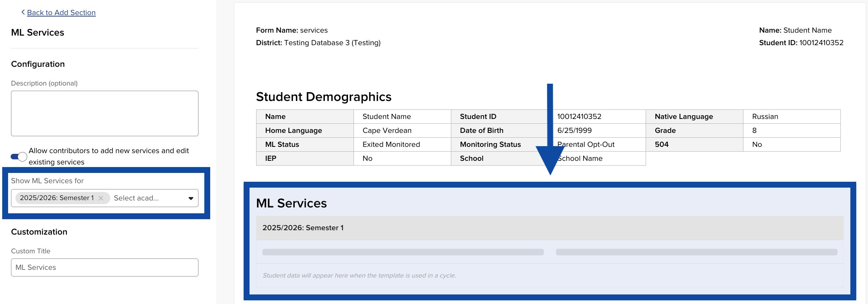Click the 504 label cell
The width and height of the screenshot is (868, 304).
tap(695, 144)
